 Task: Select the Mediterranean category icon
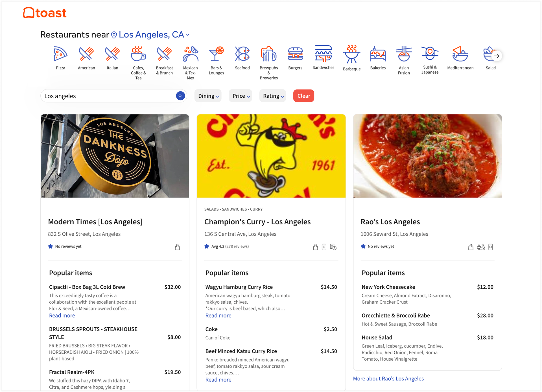click(460, 54)
